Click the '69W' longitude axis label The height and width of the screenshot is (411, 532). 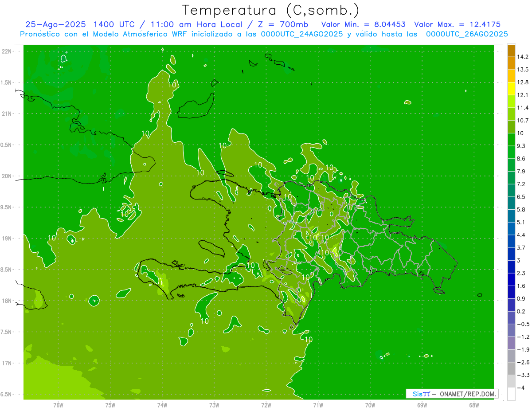pyautogui.click(x=422, y=405)
